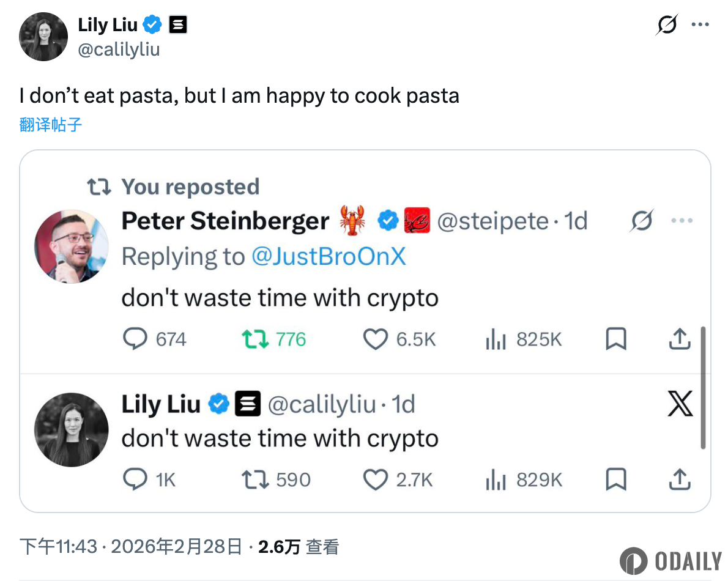728x581 pixels.
Task: Share Peter Steinberger's post
Action: click(x=680, y=339)
